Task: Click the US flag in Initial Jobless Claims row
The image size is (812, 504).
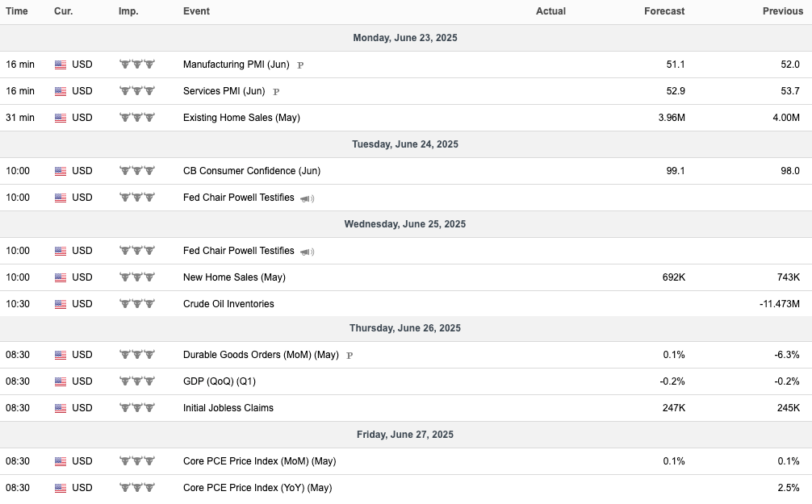Action: tap(61, 408)
